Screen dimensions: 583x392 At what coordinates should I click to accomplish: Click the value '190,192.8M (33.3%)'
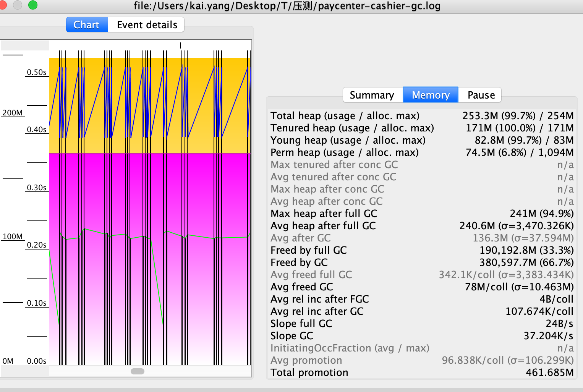(526, 250)
